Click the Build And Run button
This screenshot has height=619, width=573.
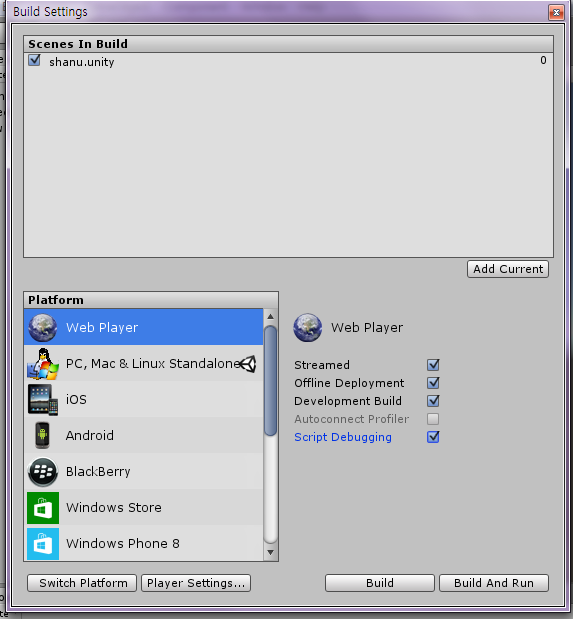point(494,583)
